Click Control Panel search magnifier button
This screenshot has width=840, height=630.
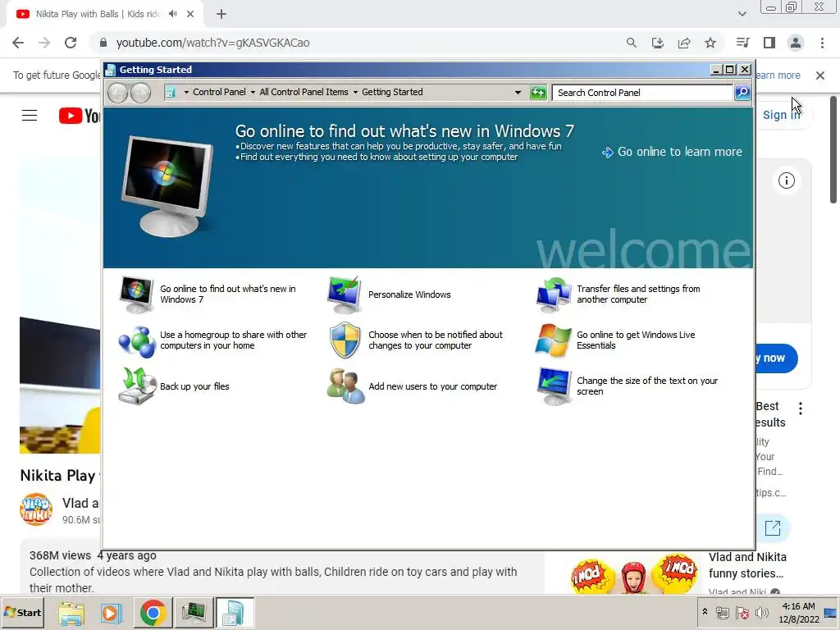click(x=742, y=92)
